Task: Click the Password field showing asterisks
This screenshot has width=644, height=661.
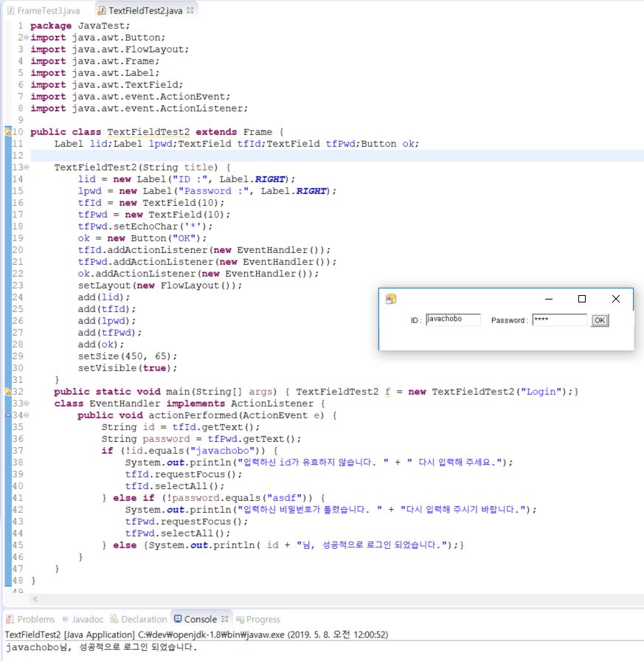Action: point(559,319)
